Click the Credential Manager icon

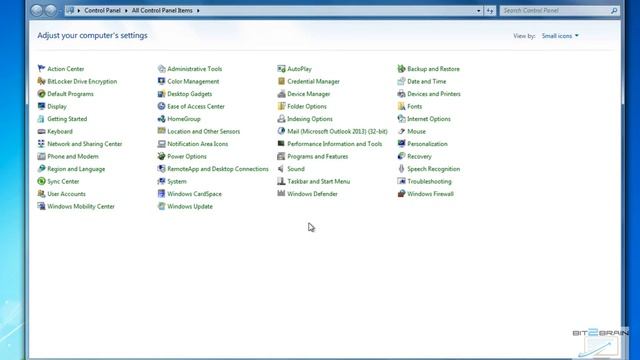coord(281,81)
